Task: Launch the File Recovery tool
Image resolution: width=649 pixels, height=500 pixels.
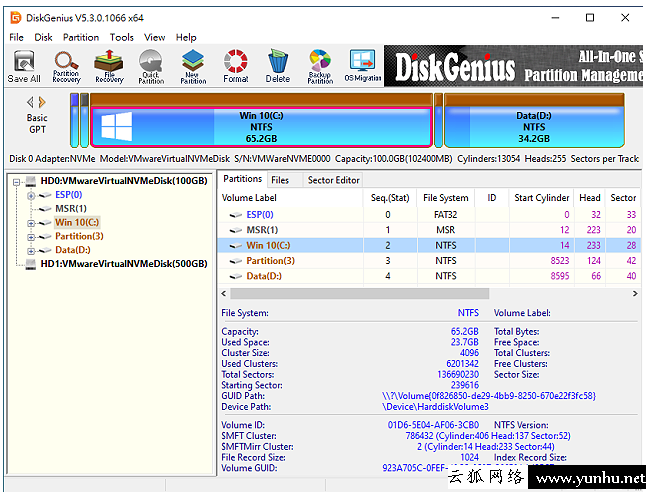Action: click(109, 66)
